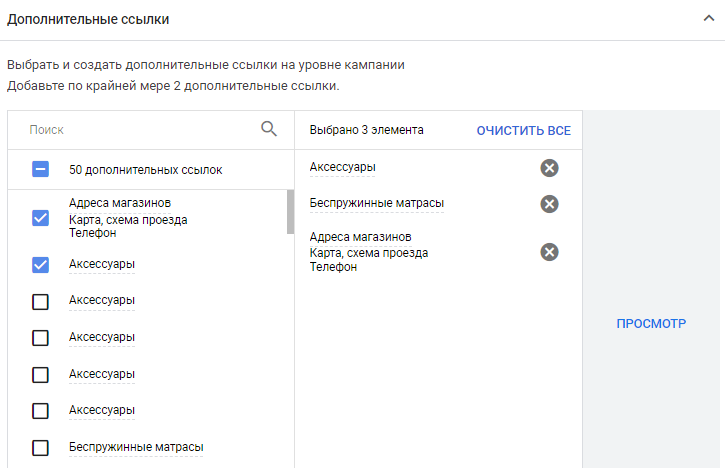Remove Беспружинные матрасы from the selected list

(549, 204)
